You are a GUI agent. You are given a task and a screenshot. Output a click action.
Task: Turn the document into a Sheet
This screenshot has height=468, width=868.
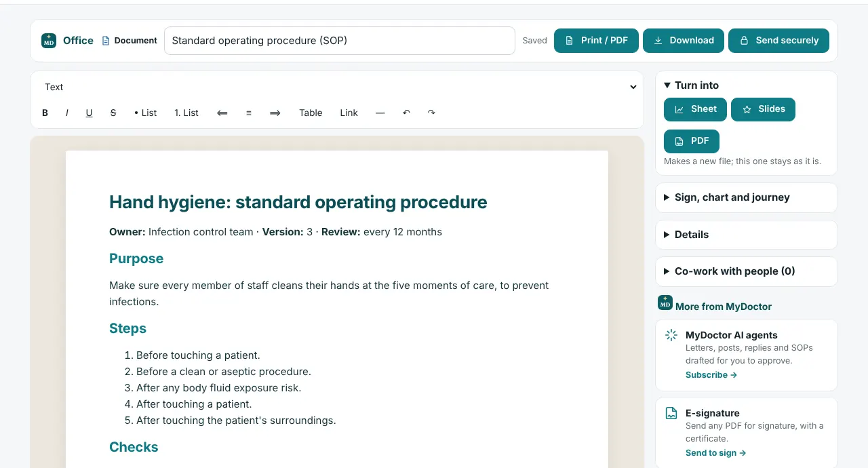[695, 109]
